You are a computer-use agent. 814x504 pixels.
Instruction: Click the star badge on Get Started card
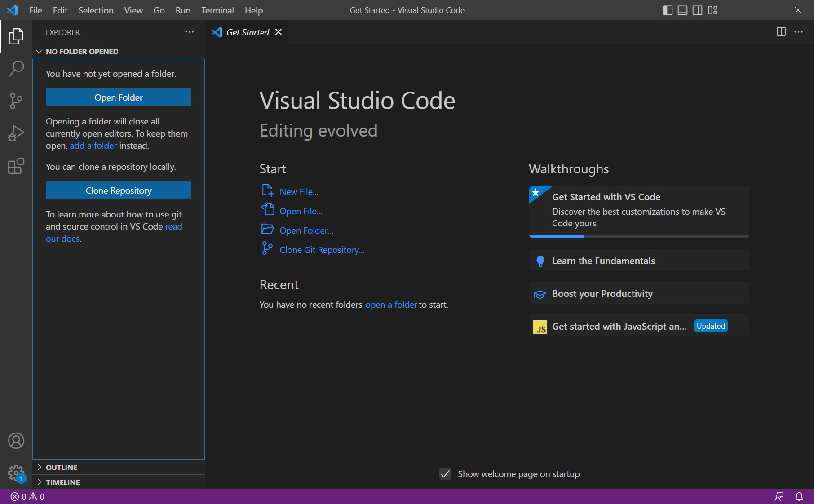tap(535, 193)
